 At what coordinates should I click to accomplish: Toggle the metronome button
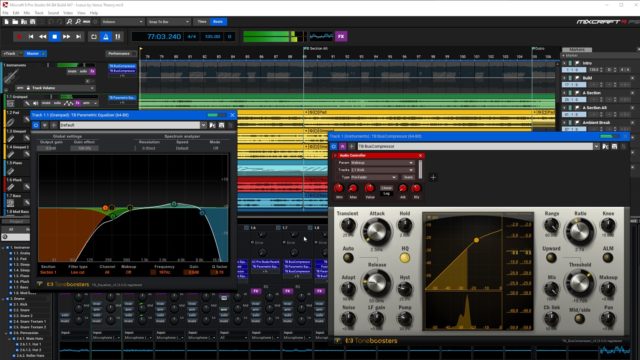(106, 37)
